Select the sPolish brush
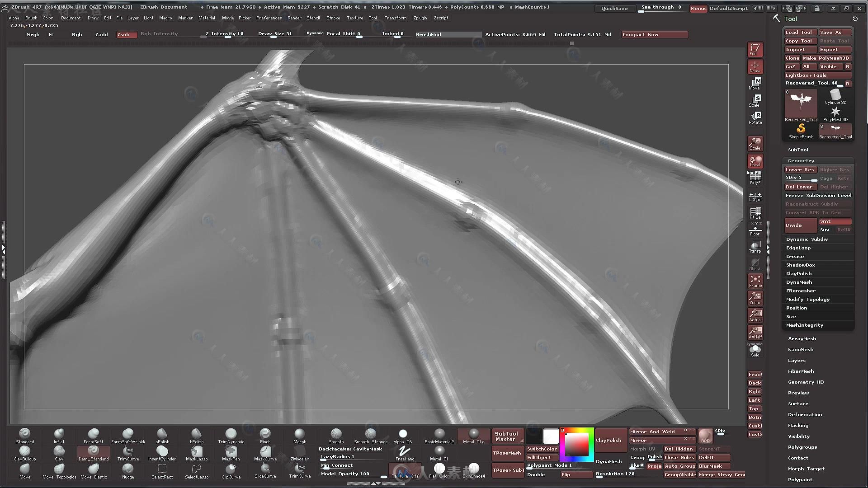 point(162,436)
